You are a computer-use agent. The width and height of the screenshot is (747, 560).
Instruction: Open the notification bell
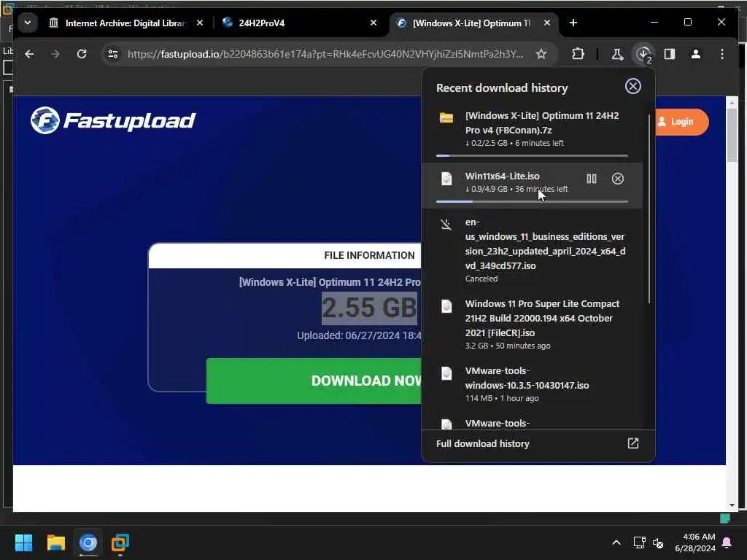pos(727,542)
